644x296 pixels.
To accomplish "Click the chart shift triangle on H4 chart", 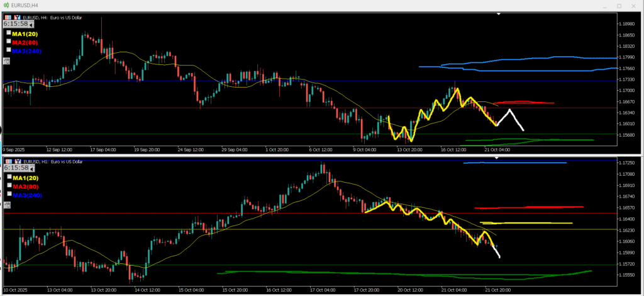I will (x=499, y=13).
